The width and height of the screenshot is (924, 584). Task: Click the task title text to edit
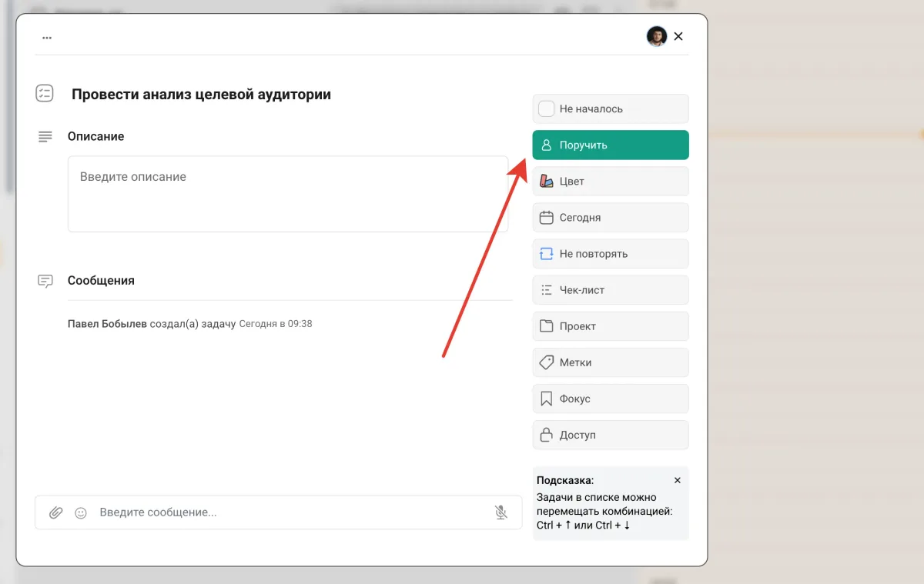(201, 95)
